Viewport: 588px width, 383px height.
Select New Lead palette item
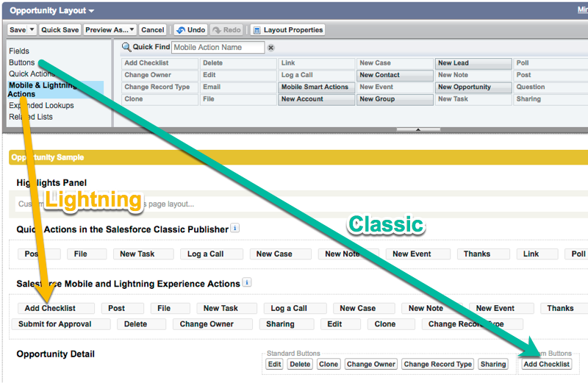point(473,63)
